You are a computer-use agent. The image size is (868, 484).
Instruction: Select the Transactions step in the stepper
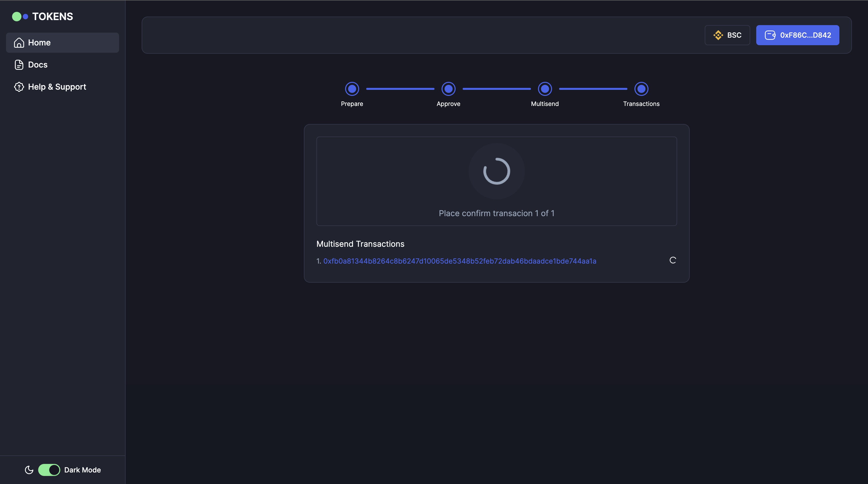tap(641, 89)
